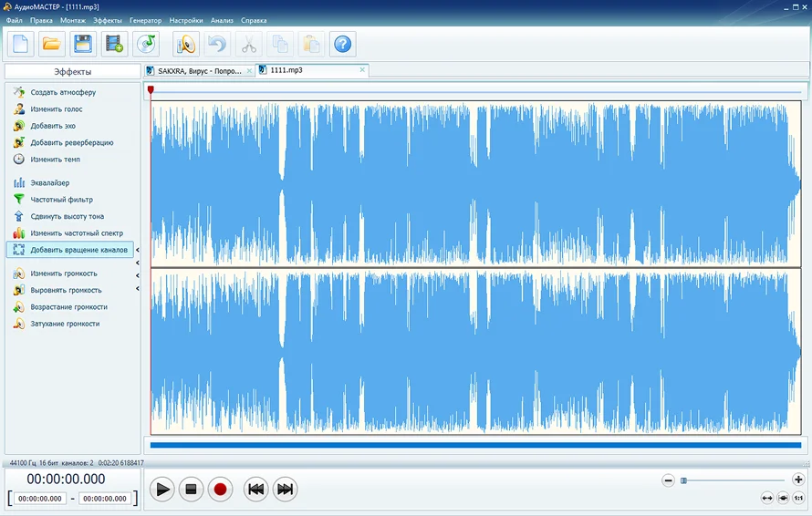Expand the arrow beside Выровнять громкость
This screenshot has width=812, height=516.
137,289
